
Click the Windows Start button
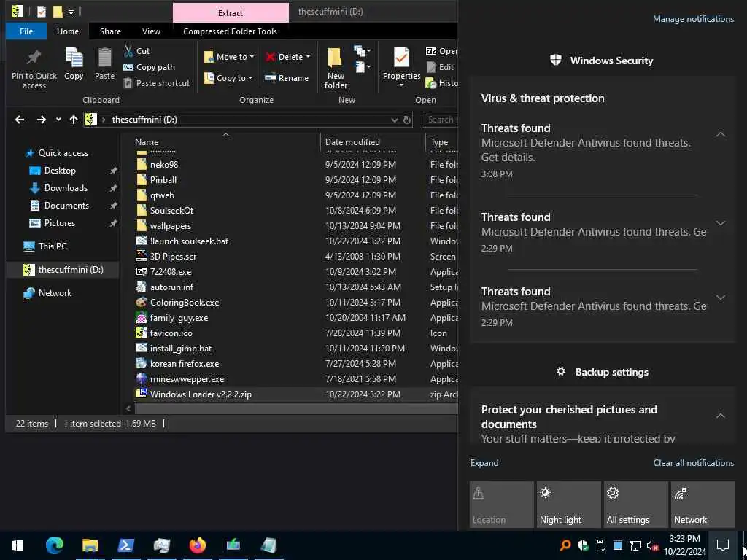pyautogui.click(x=18, y=545)
